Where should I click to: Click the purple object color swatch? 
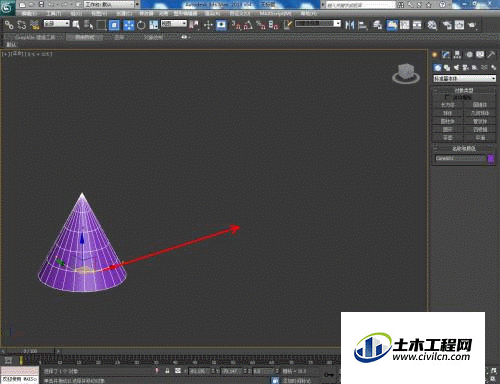point(491,159)
